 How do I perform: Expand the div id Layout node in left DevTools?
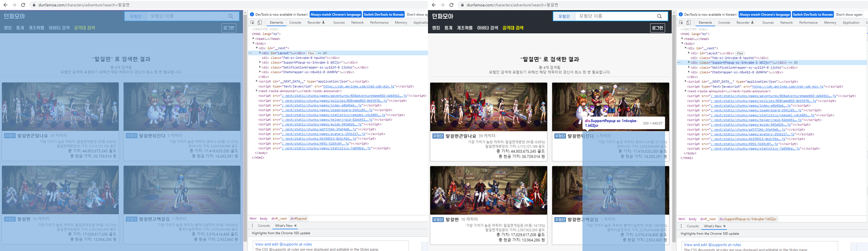click(260, 53)
